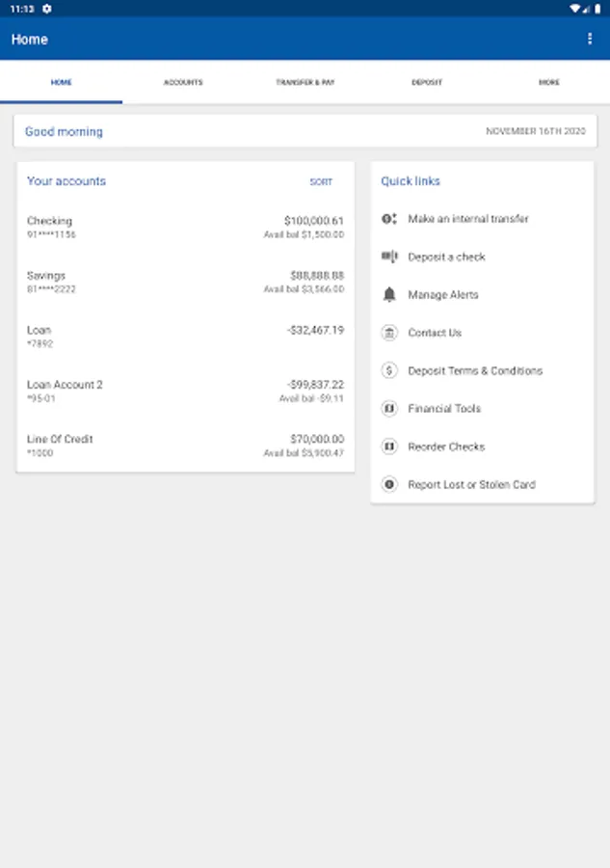Tap the internal transfer icon
The image size is (610, 868).
(x=389, y=219)
